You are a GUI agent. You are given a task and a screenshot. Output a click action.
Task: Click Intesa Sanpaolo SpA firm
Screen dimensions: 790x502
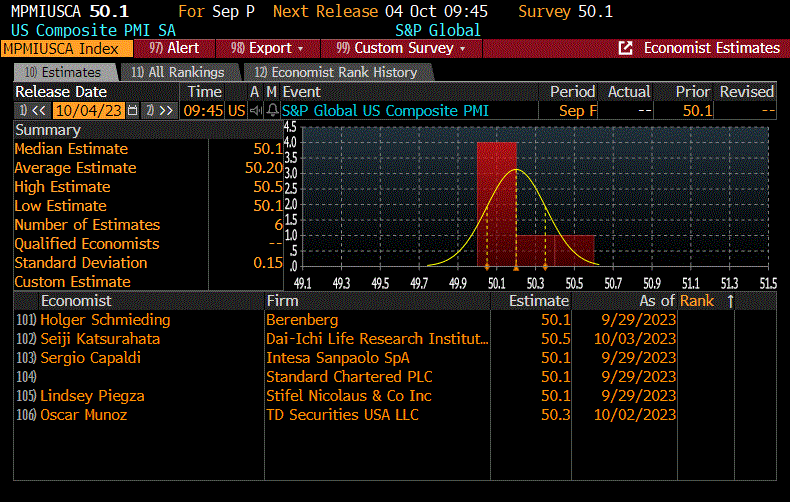click(x=338, y=358)
